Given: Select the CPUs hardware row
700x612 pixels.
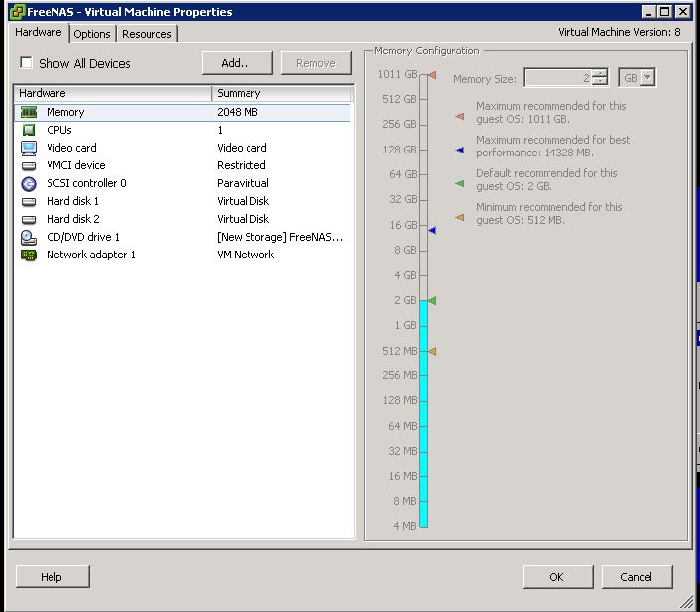Looking at the screenshot, I should tap(182, 130).
